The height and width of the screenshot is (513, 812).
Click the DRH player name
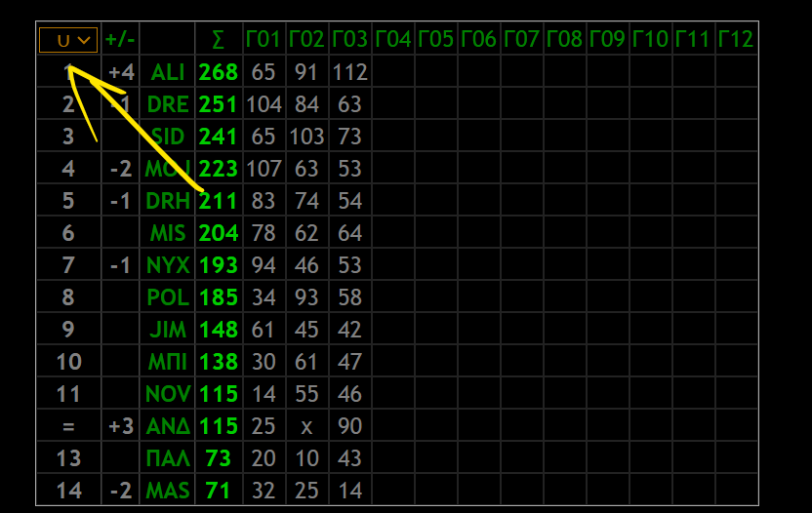pyautogui.click(x=168, y=201)
